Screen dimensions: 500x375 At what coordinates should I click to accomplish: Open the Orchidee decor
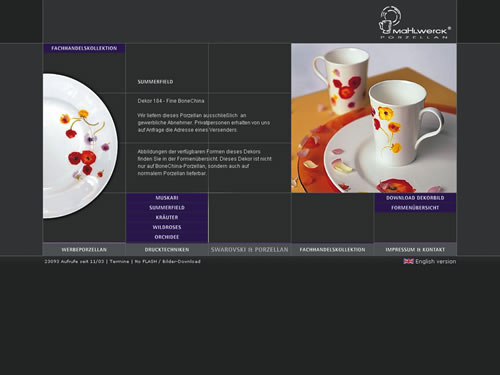click(167, 237)
